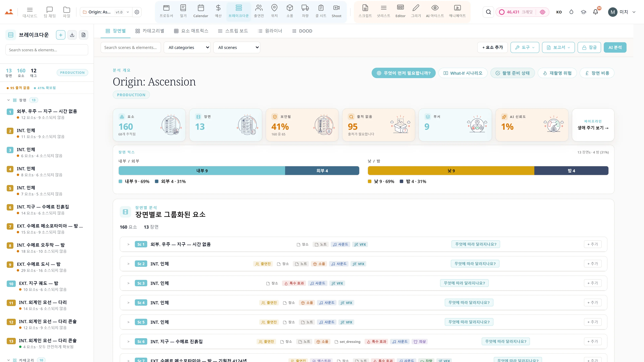
Task: Click 무엇이 먼저 필요합니까? button
Action: click(404, 73)
